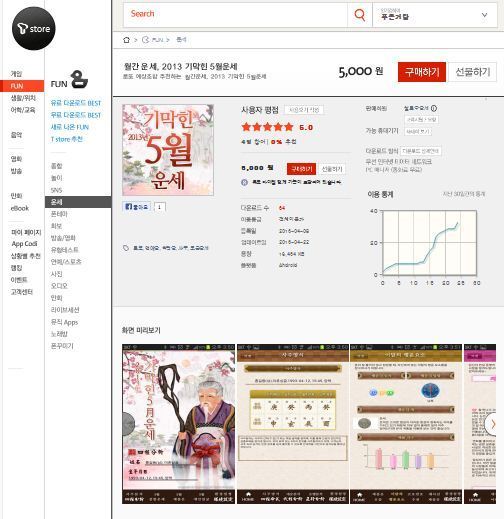This screenshot has height=519, width=504.
Task: Open T store 추천 list
Action: pyautogui.click(x=67, y=139)
